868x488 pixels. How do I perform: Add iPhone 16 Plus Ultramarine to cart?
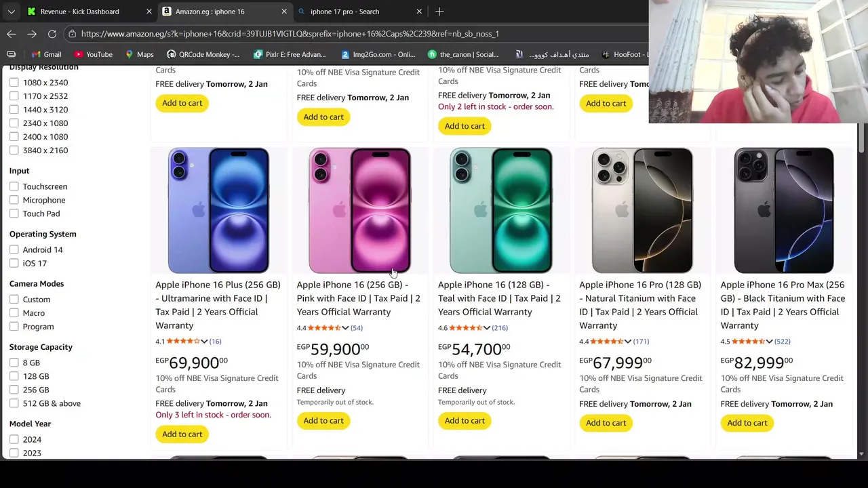pos(182,434)
